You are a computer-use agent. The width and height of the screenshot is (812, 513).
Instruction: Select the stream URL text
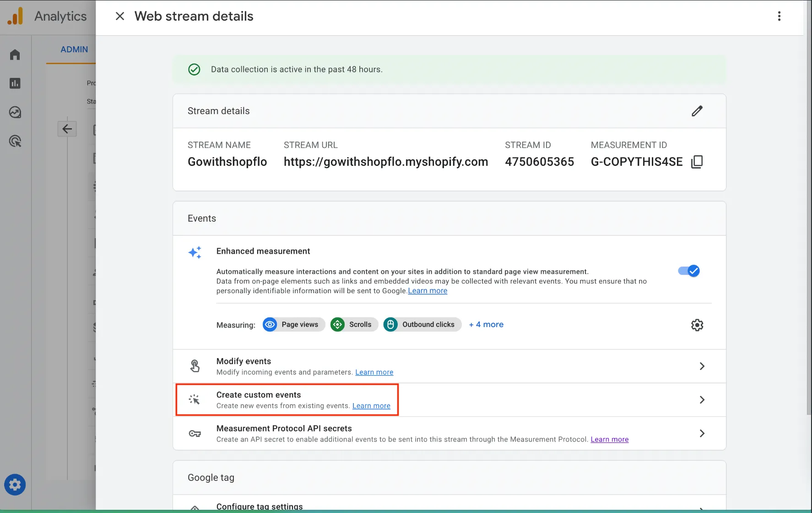(386, 162)
